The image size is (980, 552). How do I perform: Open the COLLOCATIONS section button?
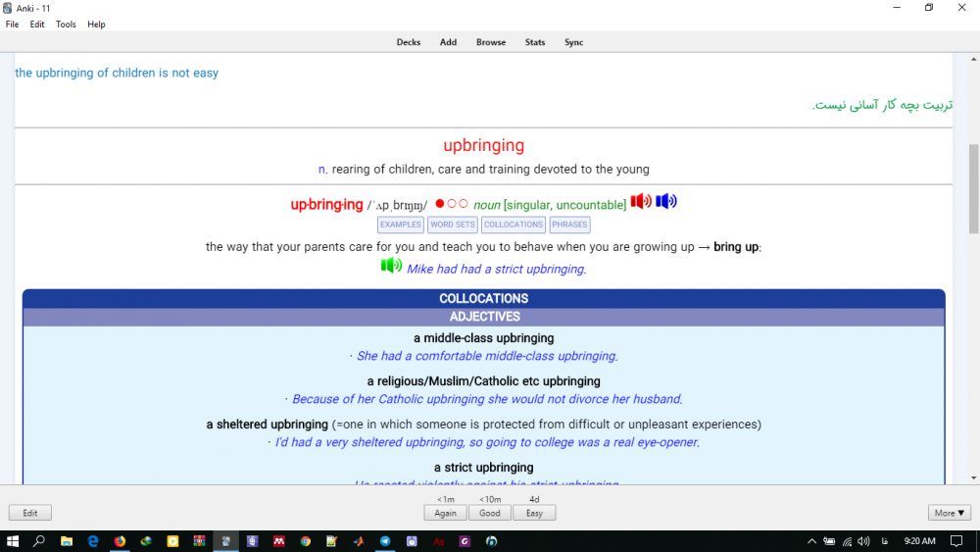tap(514, 225)
